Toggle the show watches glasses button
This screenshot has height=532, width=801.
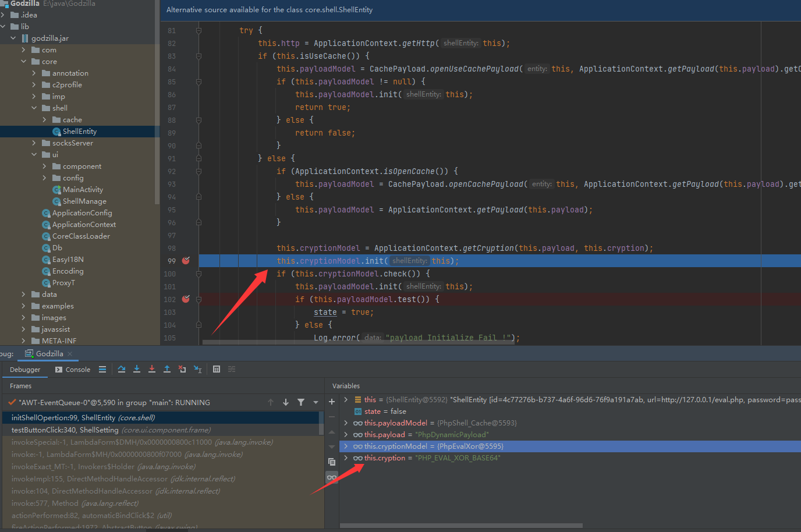(x=332, y=477)
